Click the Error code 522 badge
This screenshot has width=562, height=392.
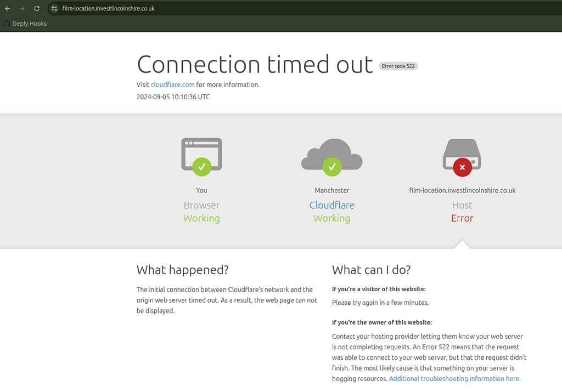click(x=398, y=66)
